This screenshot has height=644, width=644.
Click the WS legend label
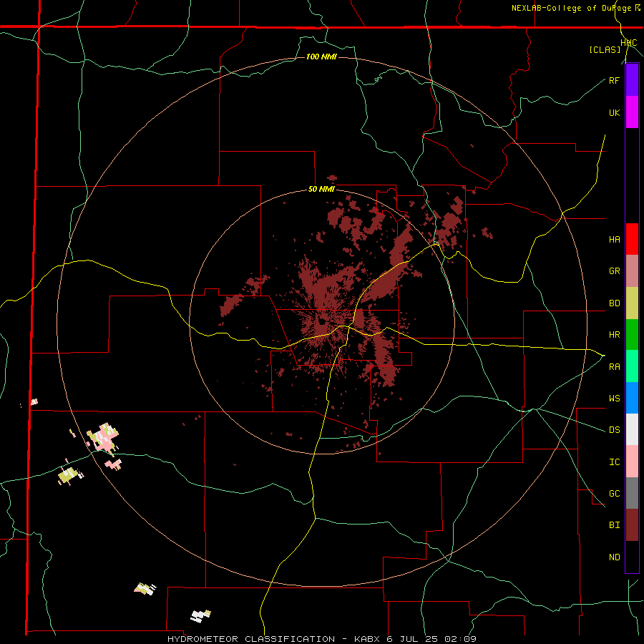click(615, 399)
